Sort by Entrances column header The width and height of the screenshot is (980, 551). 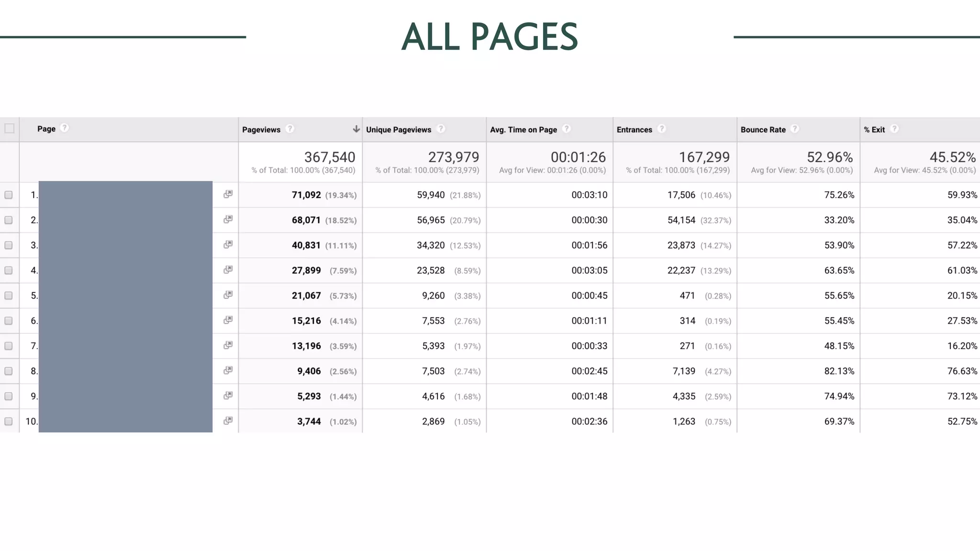click(635, 130)
